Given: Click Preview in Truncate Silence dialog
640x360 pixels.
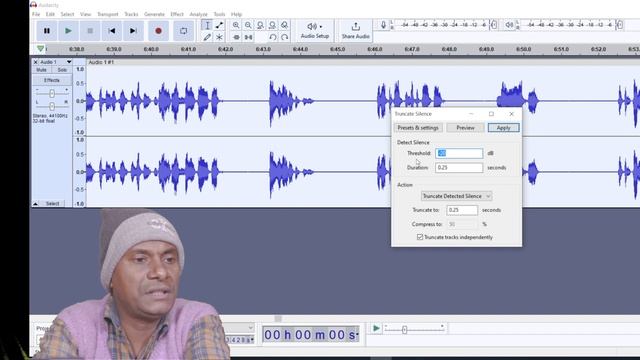Looking at the screenshot, I should [x=465, y=128].
